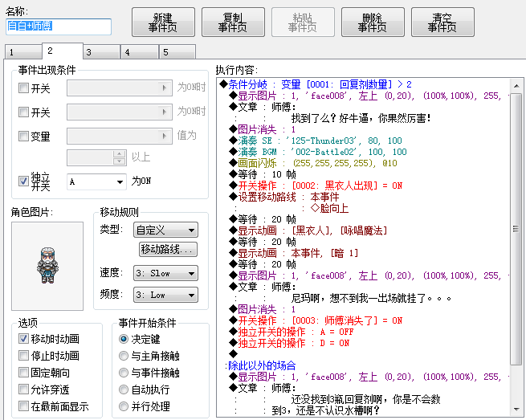Open the second 开关 selector arrow
Image resolution: width=526 pixels, height=420 pixels.
click(164, 112)
